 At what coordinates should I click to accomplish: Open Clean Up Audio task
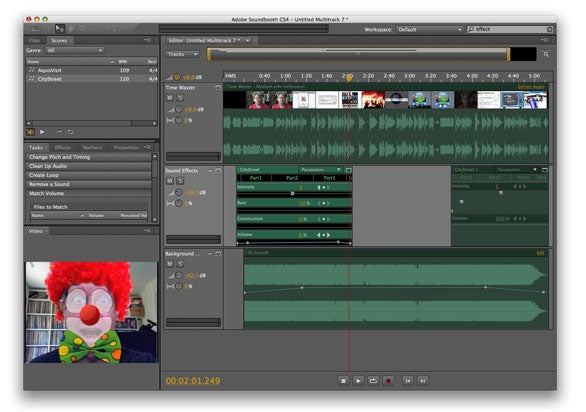click(89, 166)
